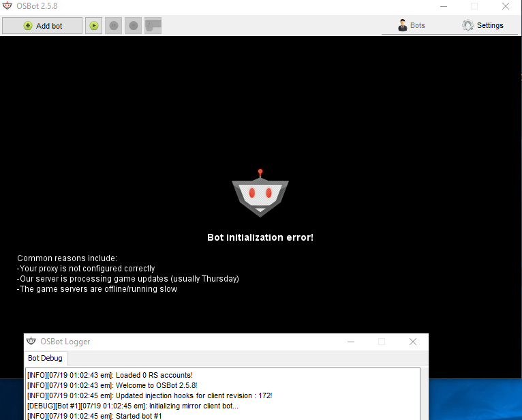Click the 'Started bot #1' log line
Viewport: 522px width, 420px height.
pyautogui.click(x=95, y=416)
